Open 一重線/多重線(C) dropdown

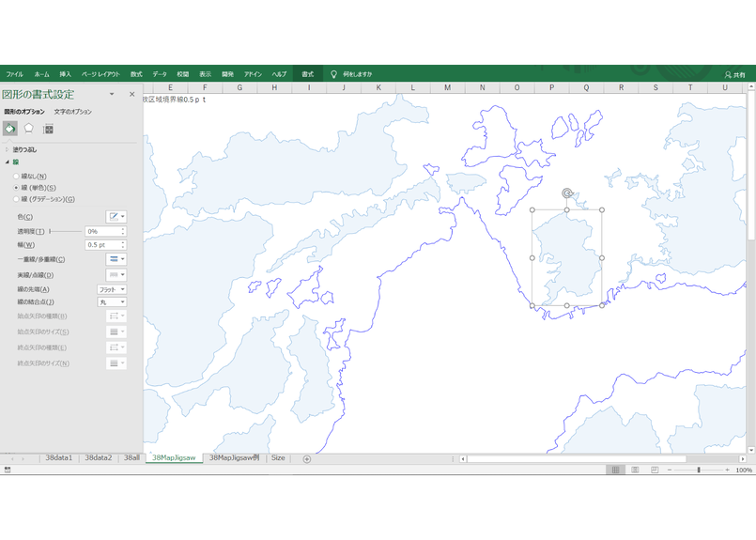[x=116, y=259]
